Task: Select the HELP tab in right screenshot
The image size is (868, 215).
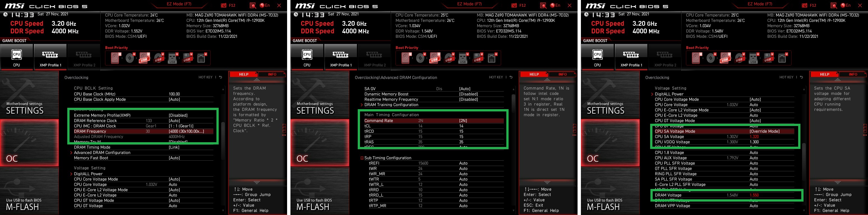Action: (x=825, y=74)
